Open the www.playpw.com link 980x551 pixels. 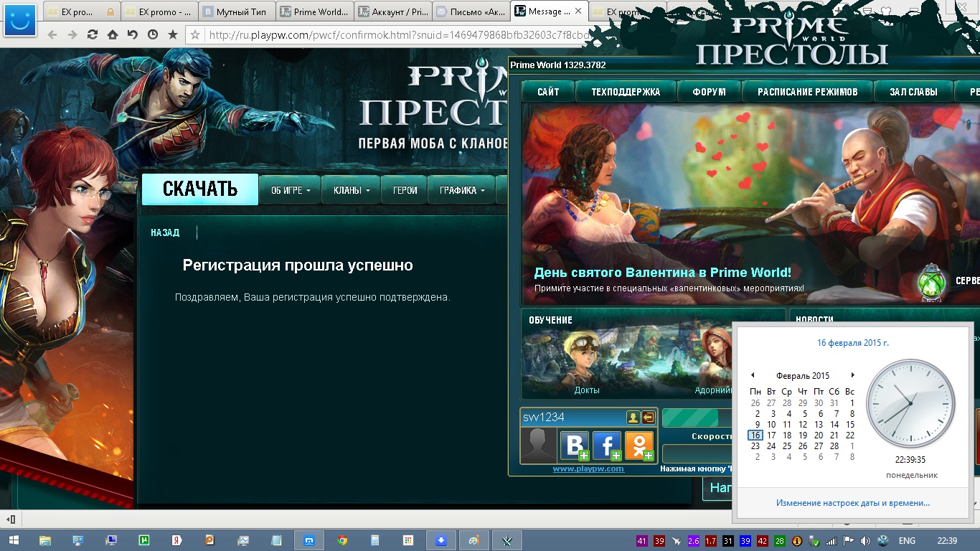pos(588,468)
